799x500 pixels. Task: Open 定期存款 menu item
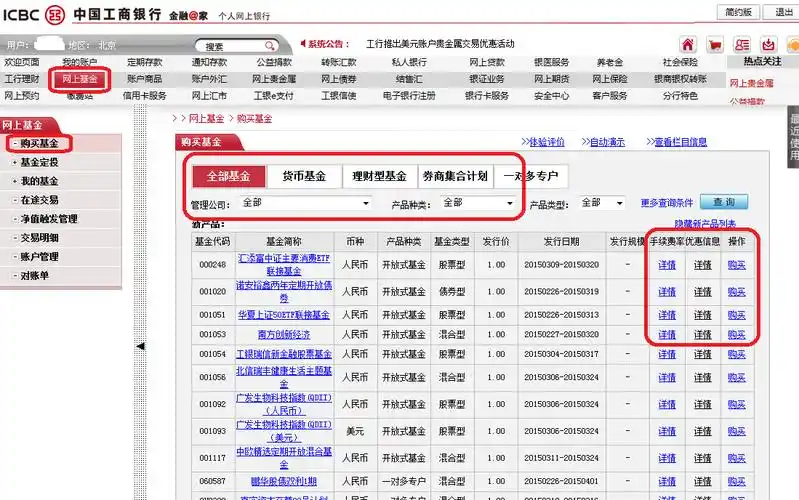[x=145, y=62]
